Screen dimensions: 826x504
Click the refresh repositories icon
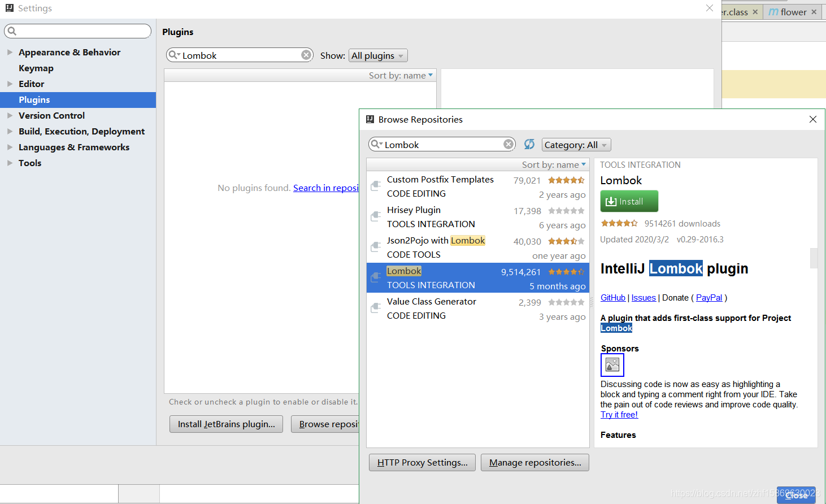529,144
